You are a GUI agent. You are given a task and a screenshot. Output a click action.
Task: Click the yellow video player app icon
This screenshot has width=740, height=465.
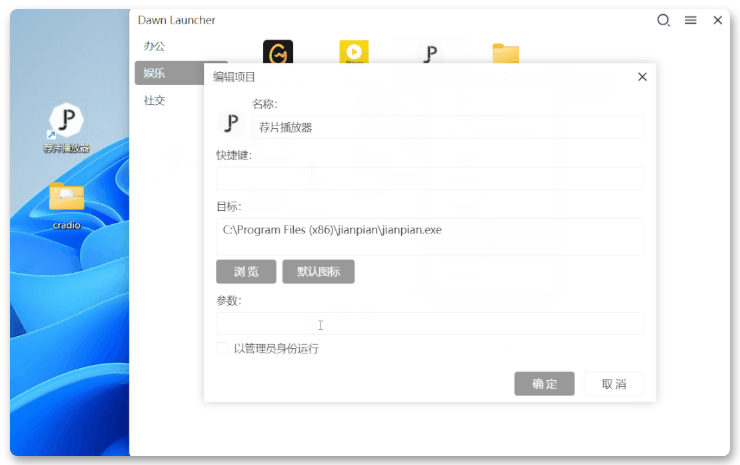353,53
